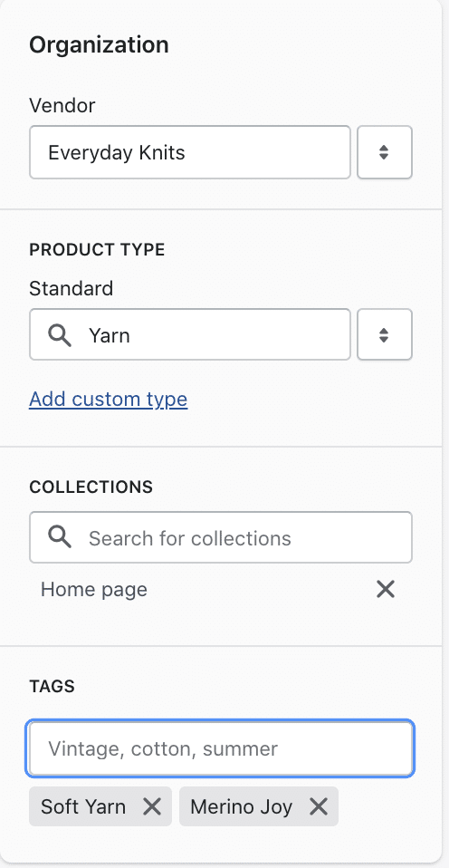Focus the Search for collections box
This screenshot has width=449, height=868.
coord(221,537)
